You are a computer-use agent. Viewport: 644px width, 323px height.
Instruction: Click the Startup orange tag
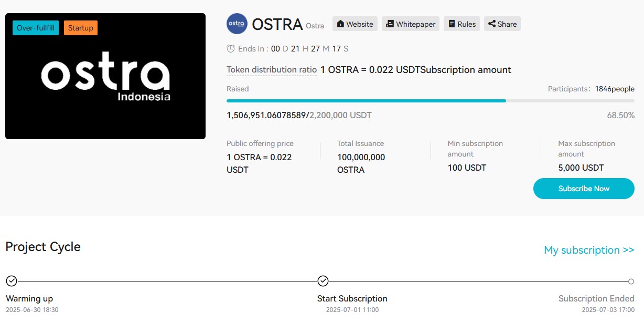(x=81, y=28)
